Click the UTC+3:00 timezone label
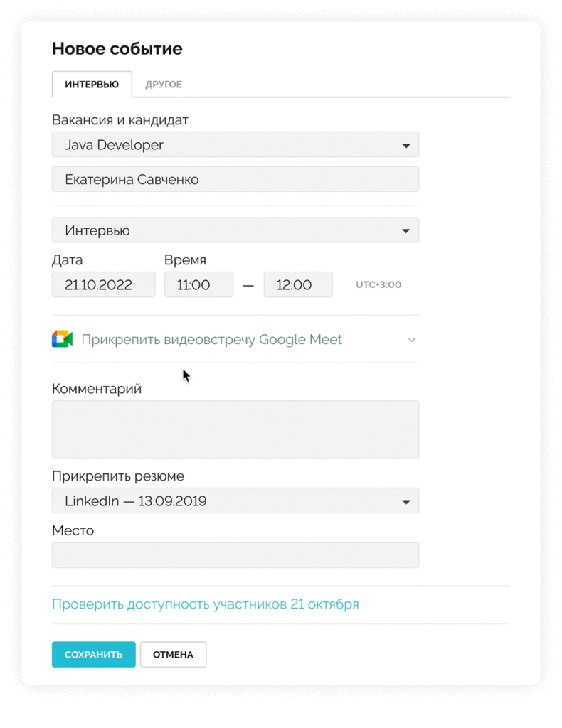Viewport: 562px width, 728px height. click(x=378, y=285)
